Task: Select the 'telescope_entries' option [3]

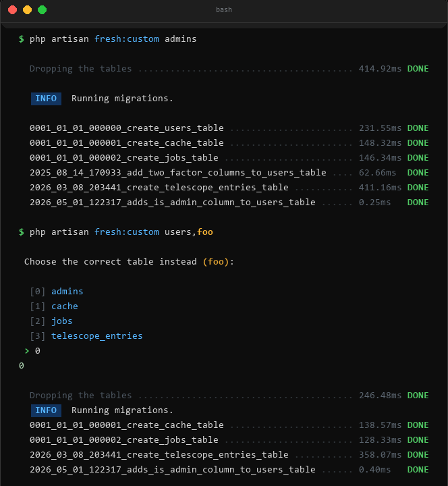Action: (x=97, y=336)
